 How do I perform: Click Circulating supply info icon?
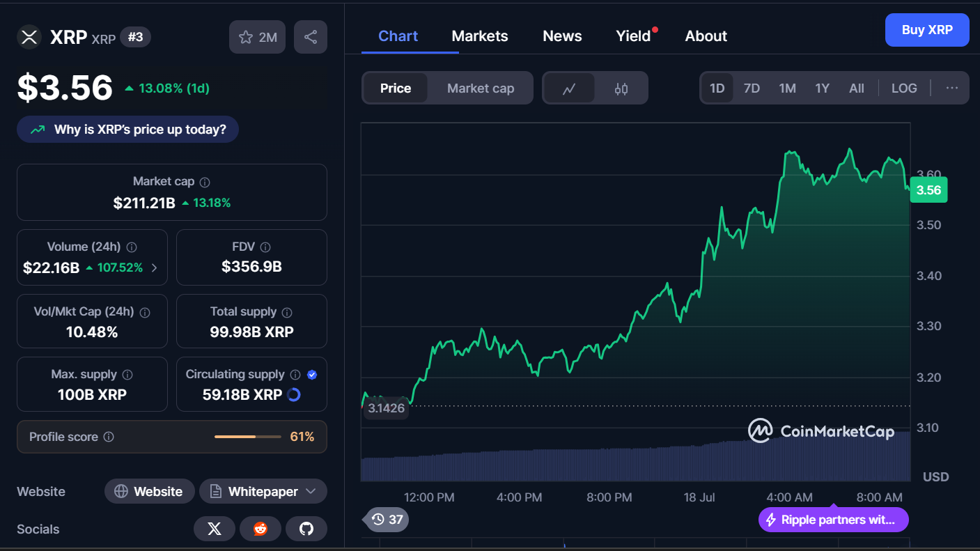(x=295, y=375)
